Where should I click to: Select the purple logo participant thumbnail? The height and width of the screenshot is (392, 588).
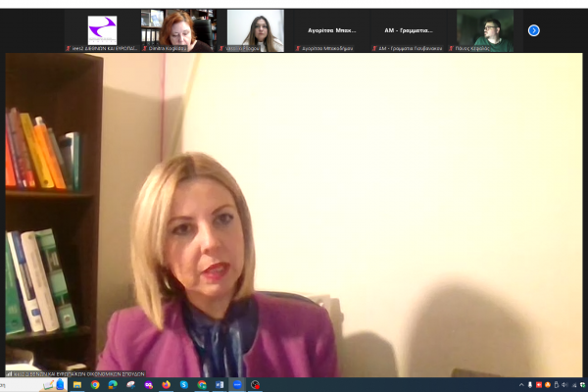[102, 30]
